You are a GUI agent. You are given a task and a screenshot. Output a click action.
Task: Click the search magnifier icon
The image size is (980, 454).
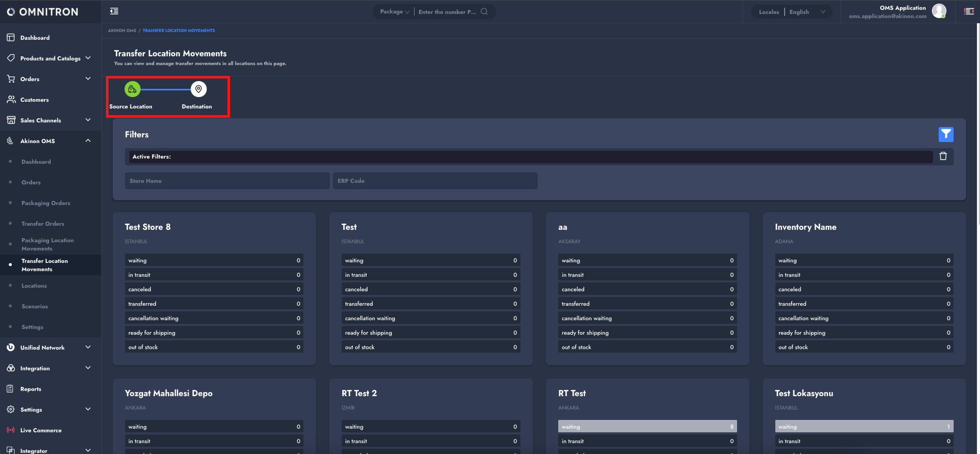[484, 12]
